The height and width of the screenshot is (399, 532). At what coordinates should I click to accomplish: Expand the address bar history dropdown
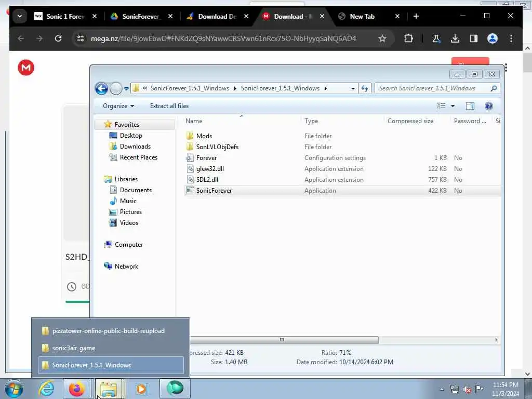coord(353,88)
